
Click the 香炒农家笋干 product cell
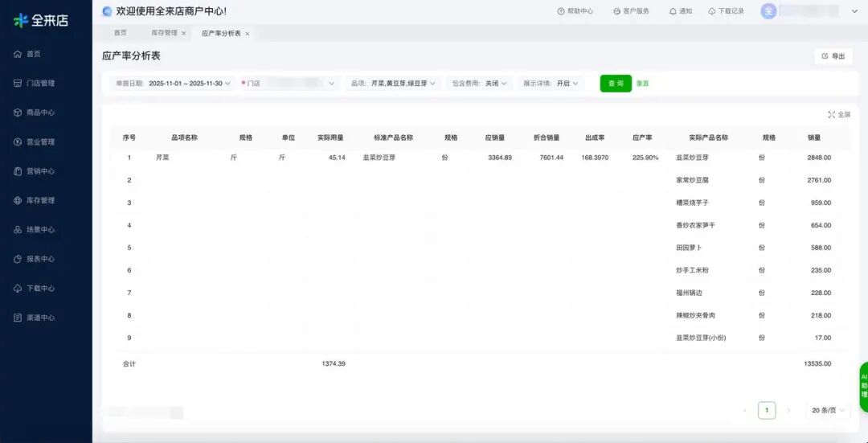(x=696, y=225)
